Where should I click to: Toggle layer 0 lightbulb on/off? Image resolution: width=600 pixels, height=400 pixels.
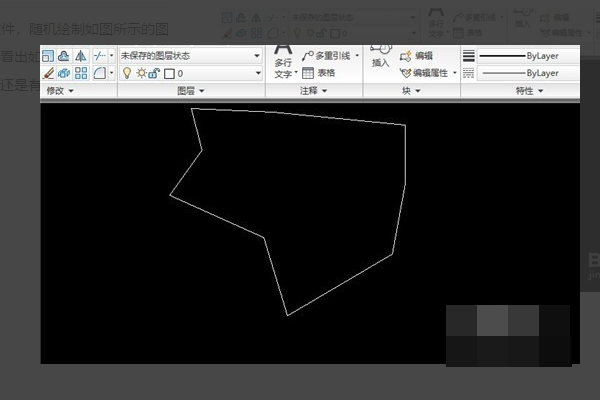point(127,73)
